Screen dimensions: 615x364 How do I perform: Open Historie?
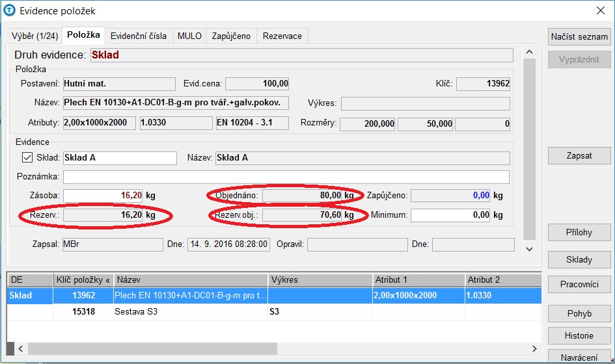pyautogui.click(x=579, y=335)
